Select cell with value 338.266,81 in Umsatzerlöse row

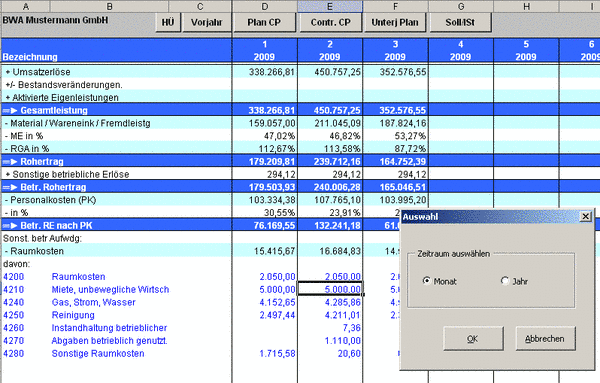pyautogui.click(x=265, y=72)
